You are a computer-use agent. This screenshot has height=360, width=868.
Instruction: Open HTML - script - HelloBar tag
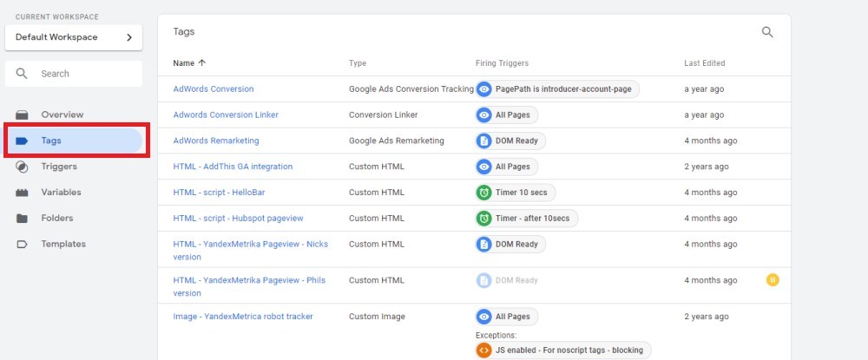click(225, 193)
